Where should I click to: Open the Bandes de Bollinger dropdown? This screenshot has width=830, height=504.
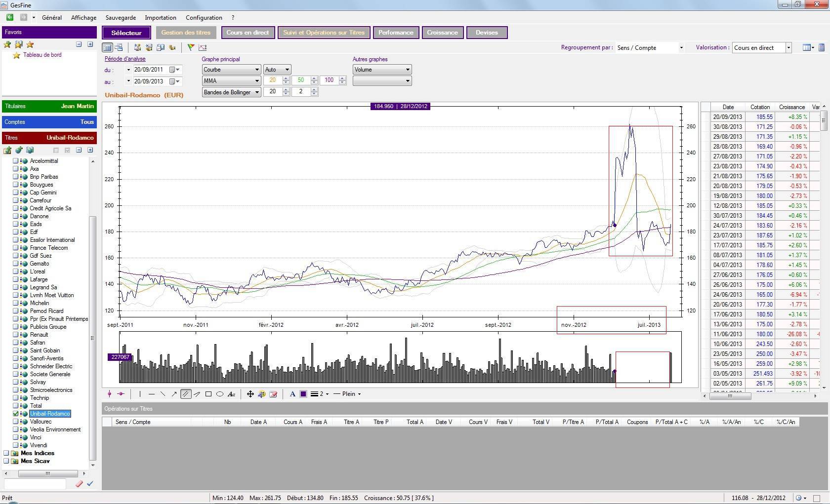click(231, 92)
